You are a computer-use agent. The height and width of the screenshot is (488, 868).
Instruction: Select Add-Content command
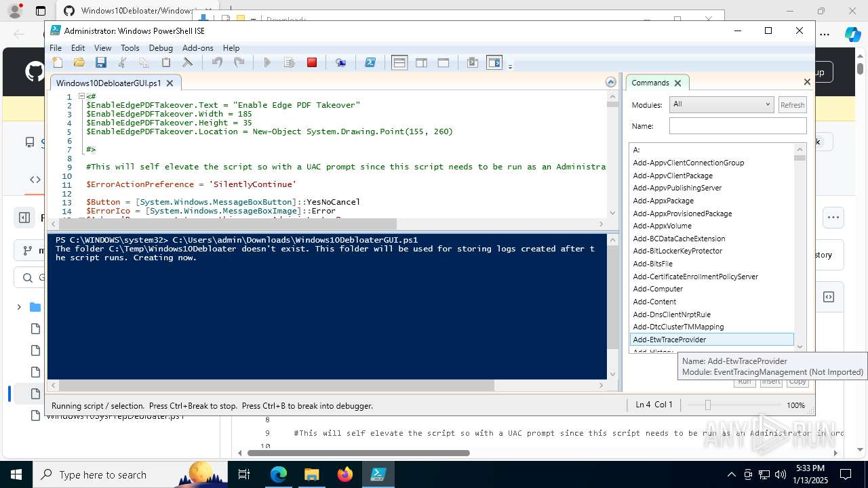711,302
